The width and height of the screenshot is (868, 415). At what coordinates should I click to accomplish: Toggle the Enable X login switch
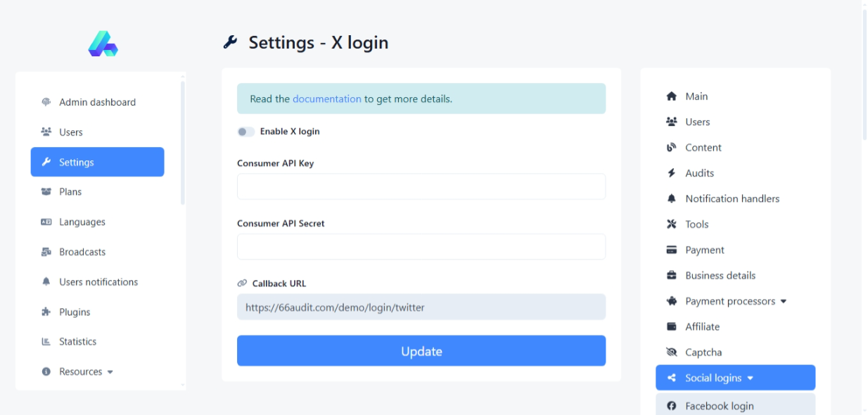245,132
